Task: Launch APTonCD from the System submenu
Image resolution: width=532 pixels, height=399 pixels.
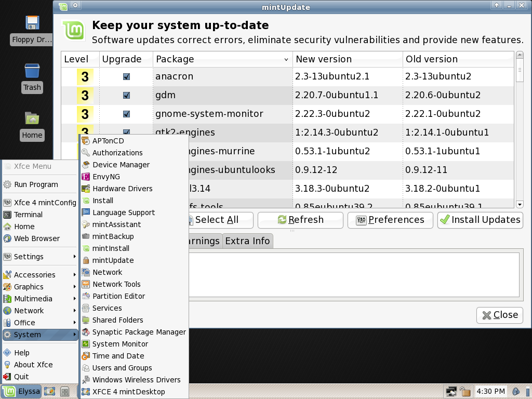Action: [134, 141]
